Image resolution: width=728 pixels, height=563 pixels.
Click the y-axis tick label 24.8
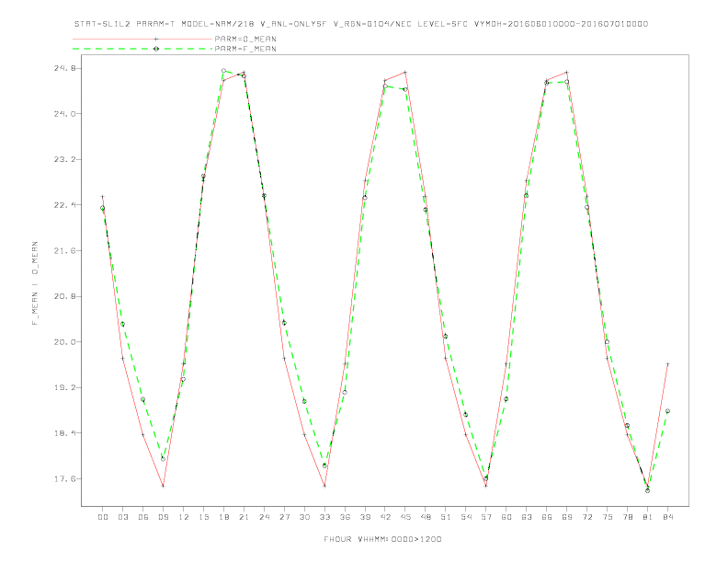point(63,68)
